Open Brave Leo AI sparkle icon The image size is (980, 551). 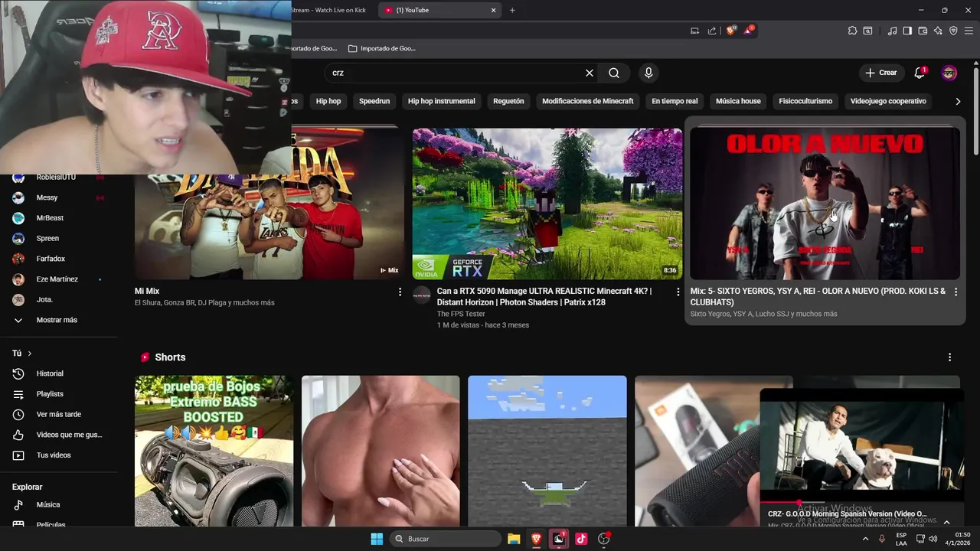pyautogui.click(x=938, y=31)
